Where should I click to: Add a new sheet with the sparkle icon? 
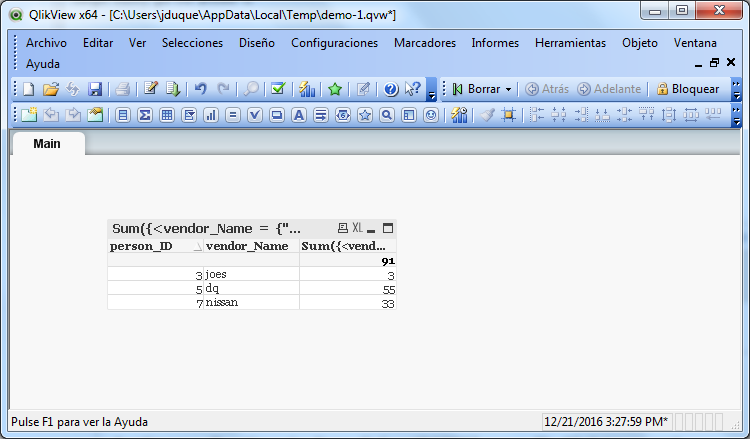[x=29, y=115]
